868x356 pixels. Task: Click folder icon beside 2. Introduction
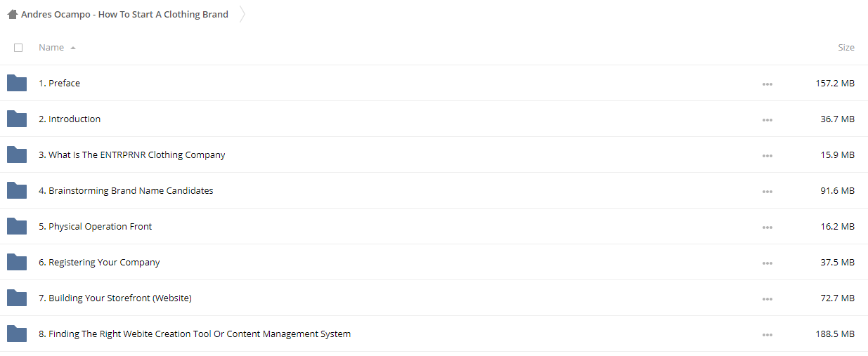pyautogui.click(x=17, y=119)
